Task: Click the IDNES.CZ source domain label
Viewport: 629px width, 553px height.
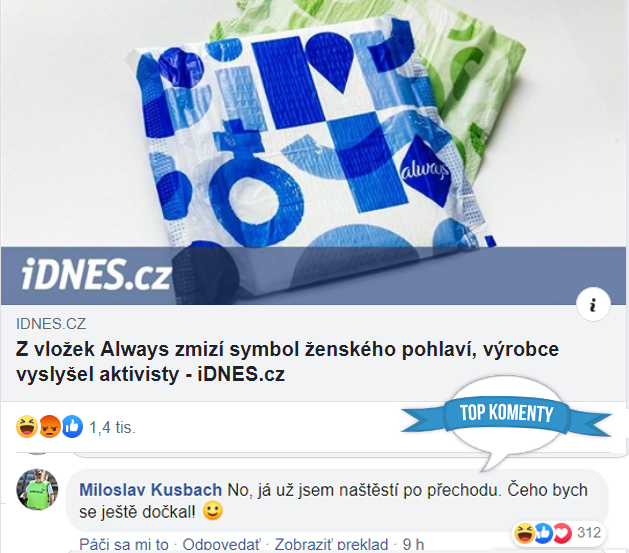Action: click(x=51, y=324)
